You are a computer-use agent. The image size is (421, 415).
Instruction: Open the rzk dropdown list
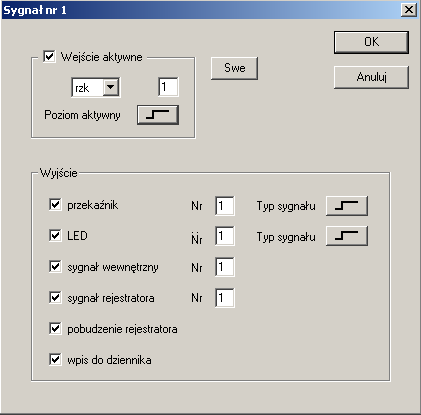click(111, 87)
